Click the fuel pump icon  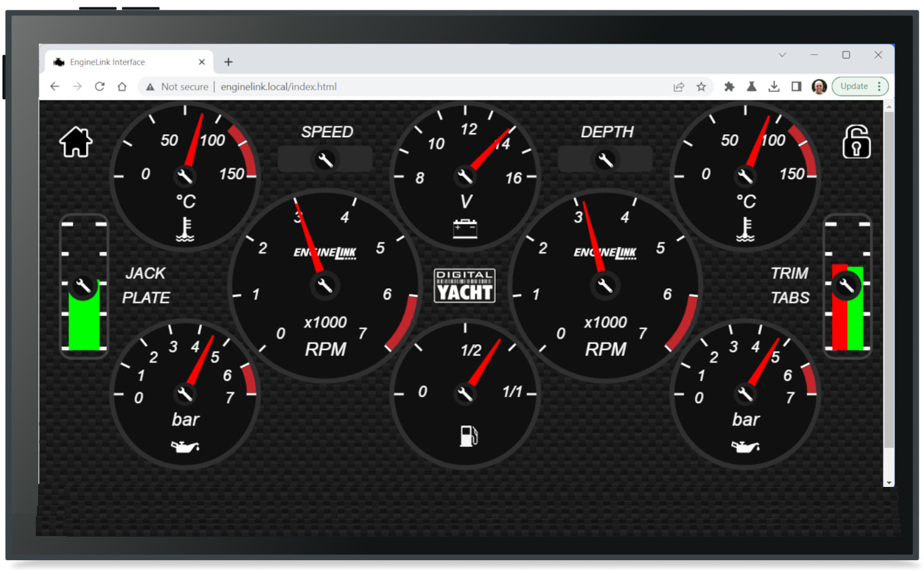click(468, 436)
